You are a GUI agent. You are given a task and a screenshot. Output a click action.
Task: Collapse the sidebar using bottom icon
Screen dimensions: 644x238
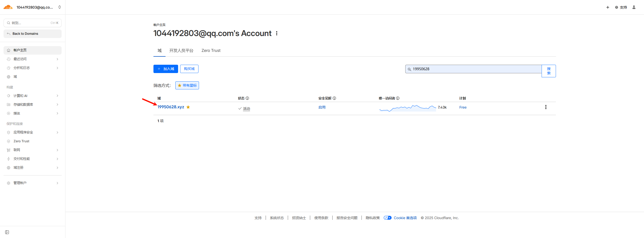coord(7,232)
